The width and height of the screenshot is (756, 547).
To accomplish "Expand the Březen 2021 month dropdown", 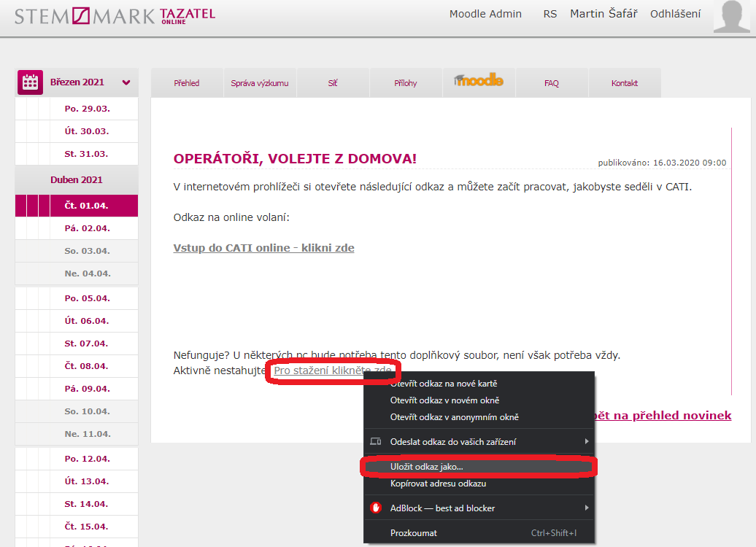I will (x=126, y=82).
